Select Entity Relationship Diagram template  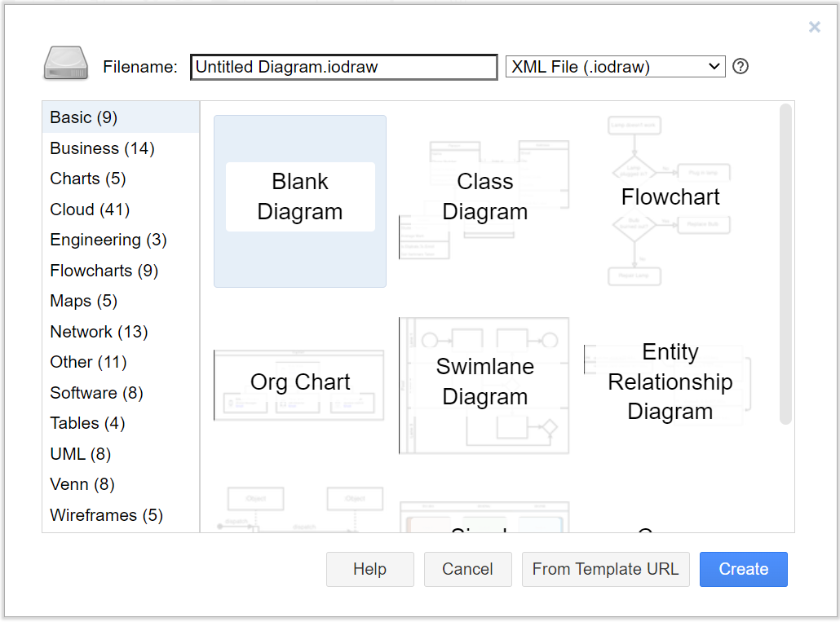tap(670, 382)
